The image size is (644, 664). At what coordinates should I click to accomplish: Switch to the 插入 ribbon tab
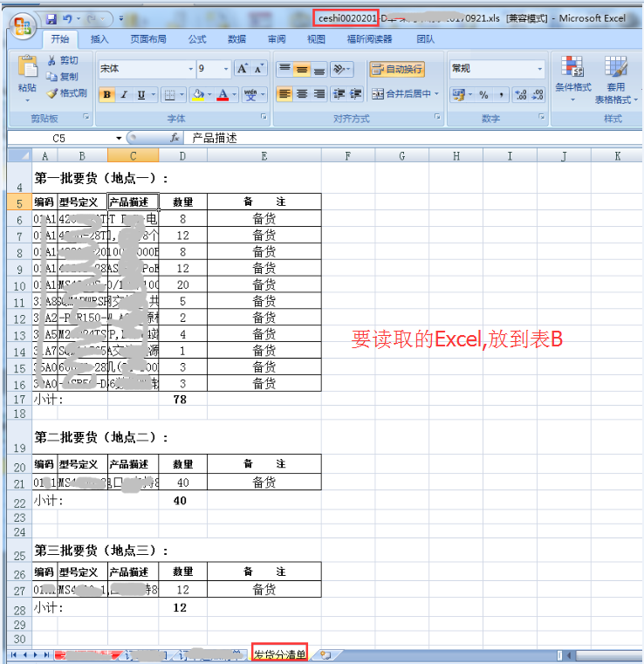tap(99, 39)
